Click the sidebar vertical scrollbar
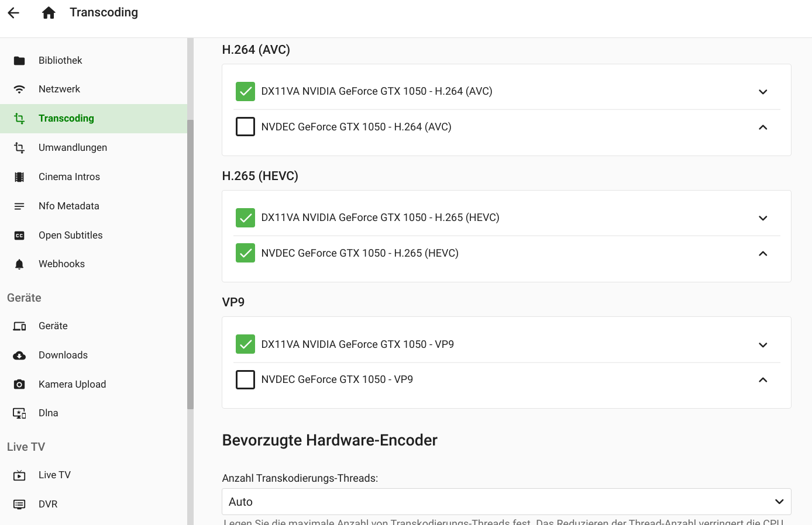Image resolution: width=812 pixels, height=525 pixels. 190,263
